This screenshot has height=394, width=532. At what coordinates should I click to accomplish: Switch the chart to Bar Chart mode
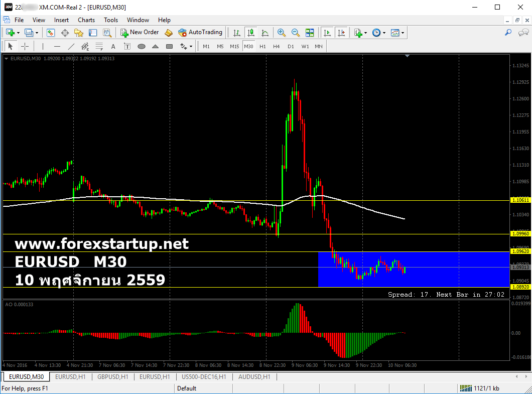tap(237, 33)
